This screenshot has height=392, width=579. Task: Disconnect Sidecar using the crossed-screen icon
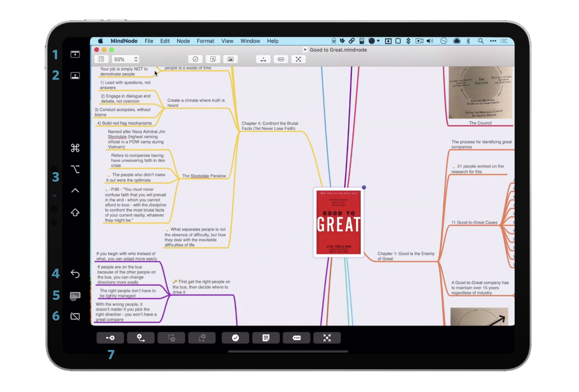(75, 316)
